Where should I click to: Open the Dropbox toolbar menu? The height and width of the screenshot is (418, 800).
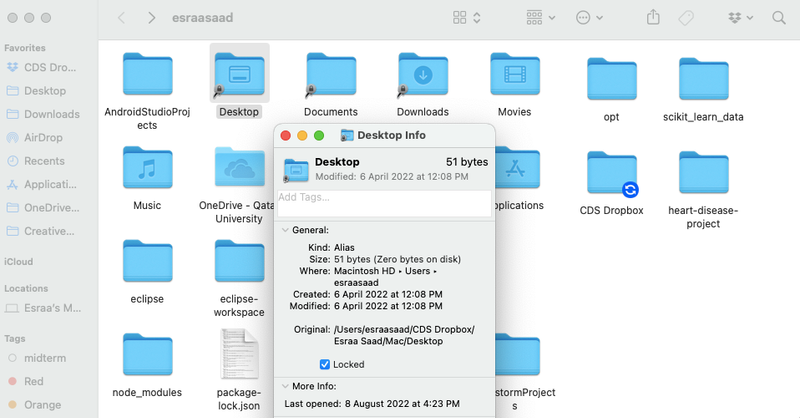tap(740, 18)
